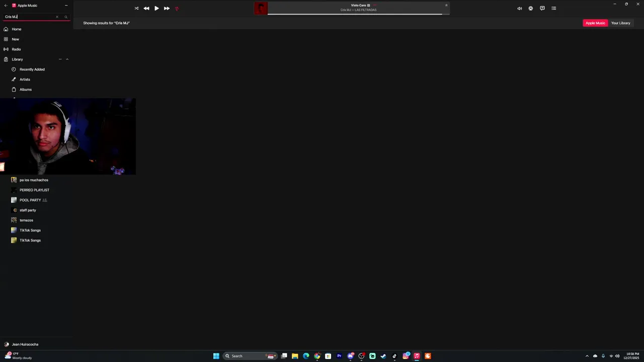The width and height of the screenshot is (644, 362).
Task: Open the AirPlay output selector
Action: [531, 9]
